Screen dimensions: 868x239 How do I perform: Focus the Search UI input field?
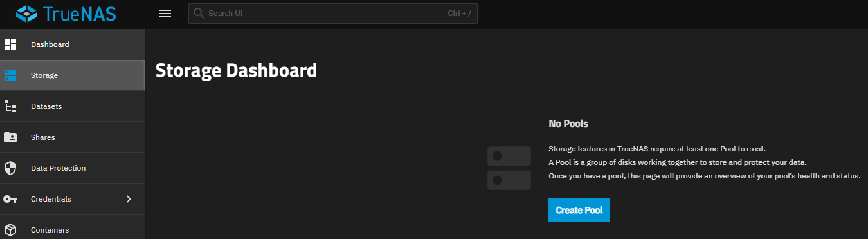point(333,14)
